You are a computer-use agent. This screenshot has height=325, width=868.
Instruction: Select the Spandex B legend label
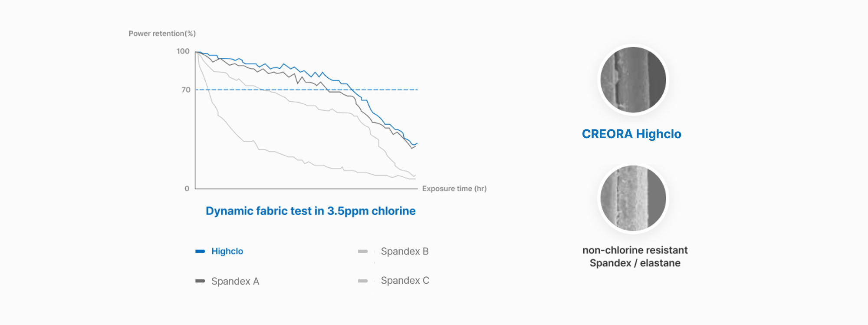tap(404, 251)
